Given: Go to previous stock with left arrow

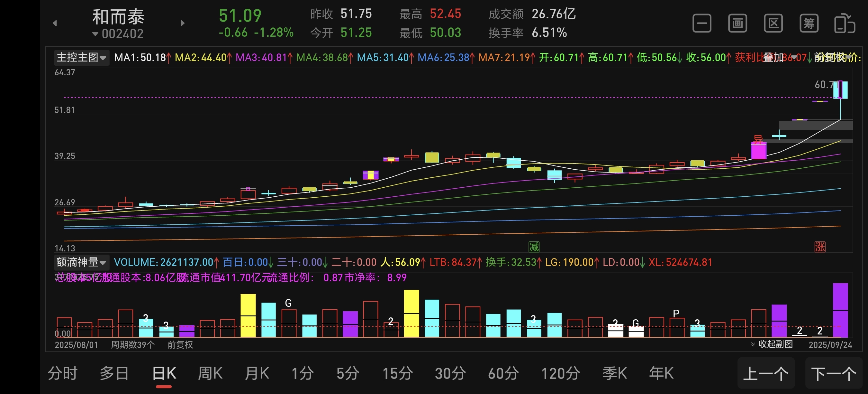Looking at the screenshot, I should [x=55, y=23].
